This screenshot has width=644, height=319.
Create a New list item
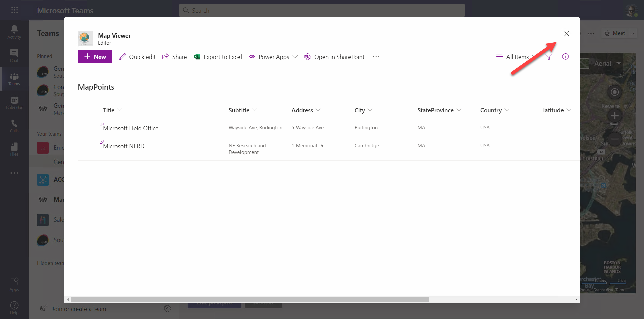pos(95,57)
